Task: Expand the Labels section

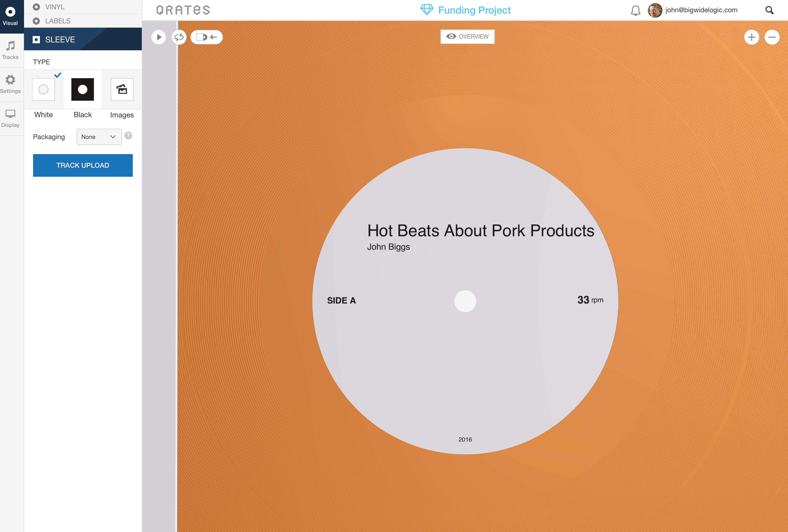Action: [58, 21]
